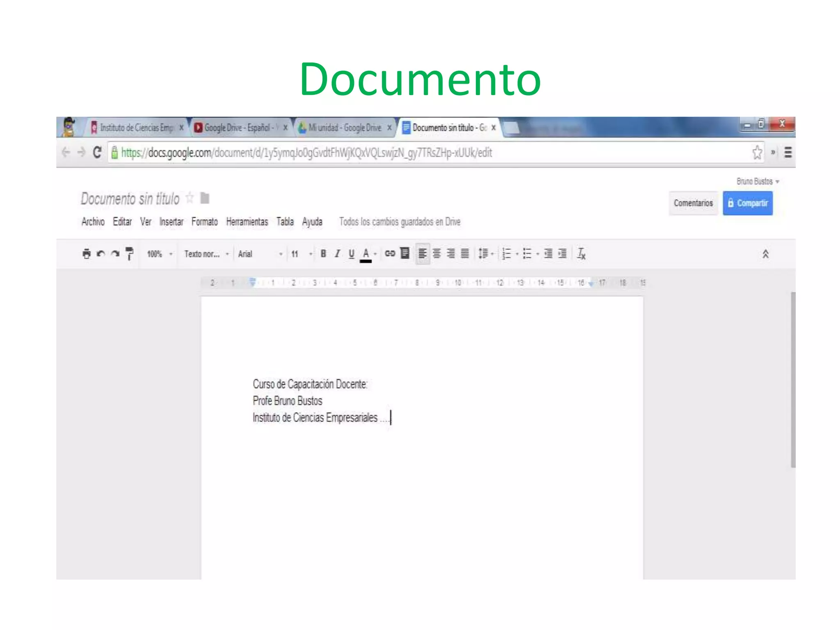Decrease indent
840x630 pixels.
[x=548, y=254]
